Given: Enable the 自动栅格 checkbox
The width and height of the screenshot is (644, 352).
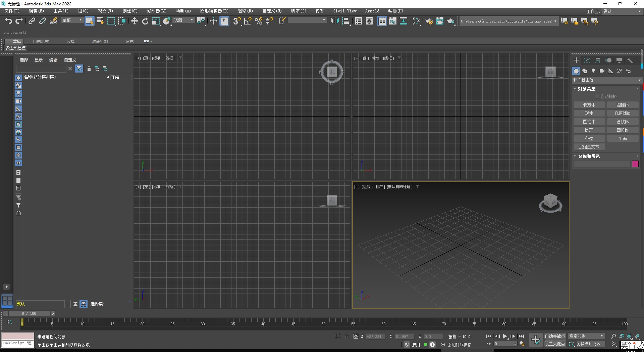Looking at the screenshot, I should point(597,96).
